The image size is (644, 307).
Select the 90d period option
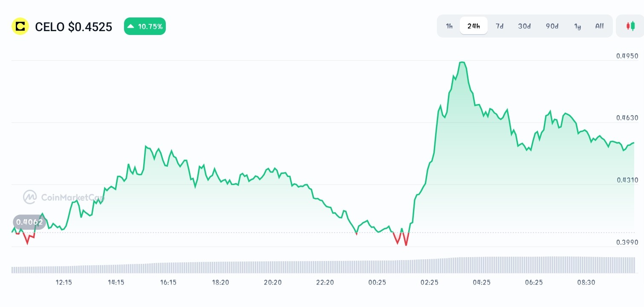pos(552,26)
